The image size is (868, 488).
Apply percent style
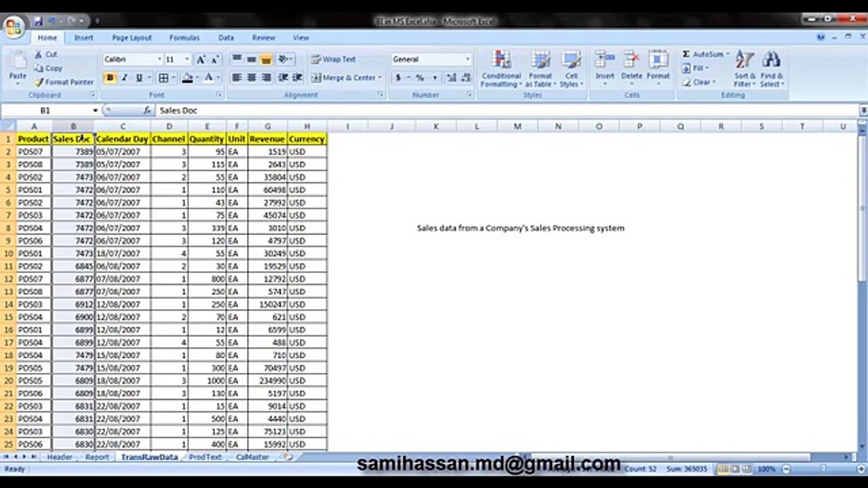pos(420,78)
